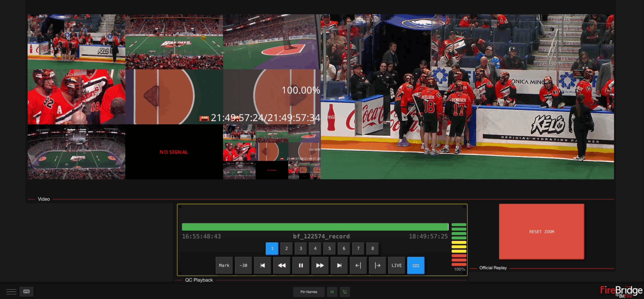Skip to the end with next-track icon
Viewport: 644px width, 299px height.
click(x=339, y=265)
